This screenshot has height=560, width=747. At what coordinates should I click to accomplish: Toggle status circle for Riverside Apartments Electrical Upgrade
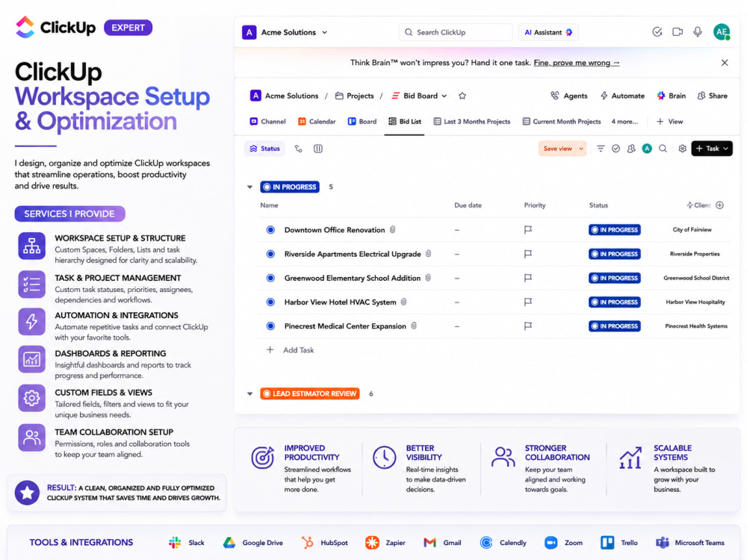coord(270,255)
